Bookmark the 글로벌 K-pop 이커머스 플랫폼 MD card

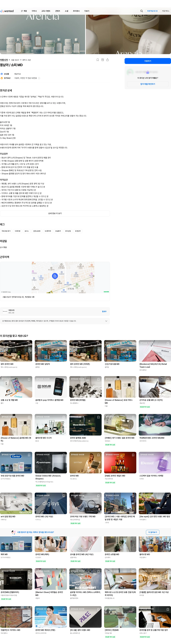[64, 379]
